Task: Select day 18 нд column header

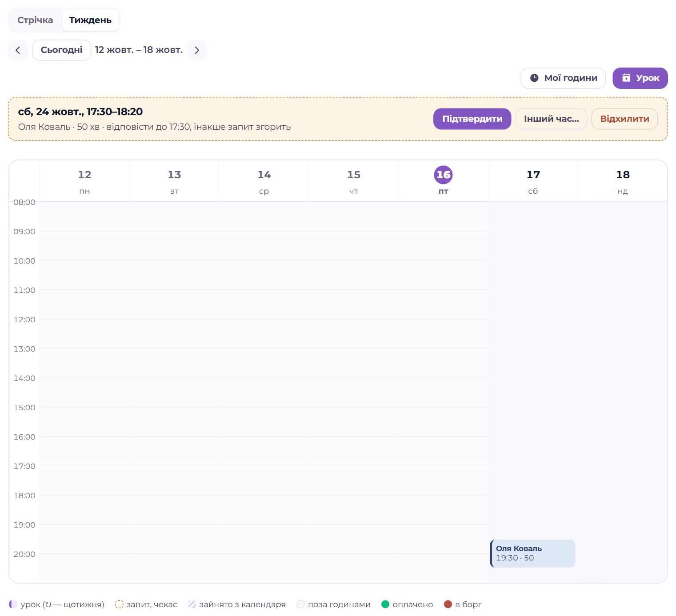Action: 623,181
